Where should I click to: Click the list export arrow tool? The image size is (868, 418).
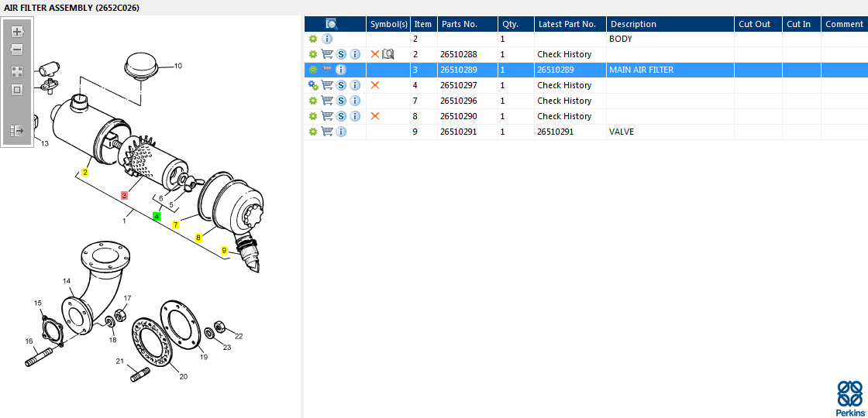(x=16, y=131)
